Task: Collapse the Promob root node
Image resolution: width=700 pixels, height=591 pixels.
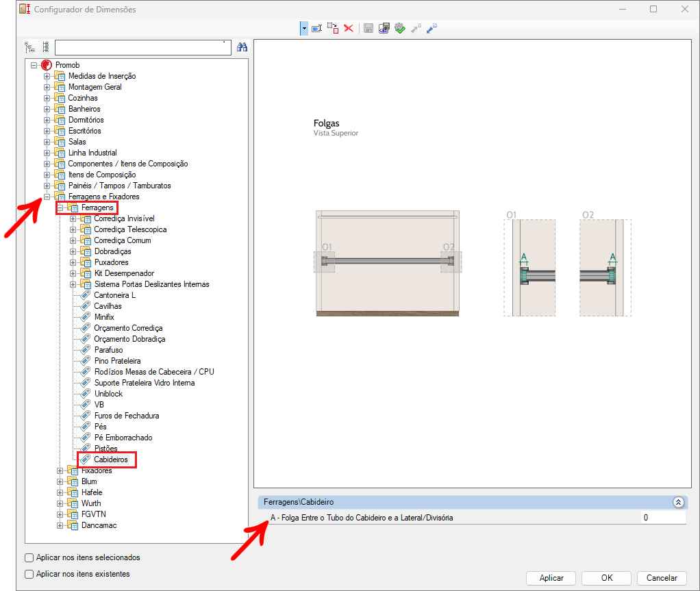Action: point(34,65)
